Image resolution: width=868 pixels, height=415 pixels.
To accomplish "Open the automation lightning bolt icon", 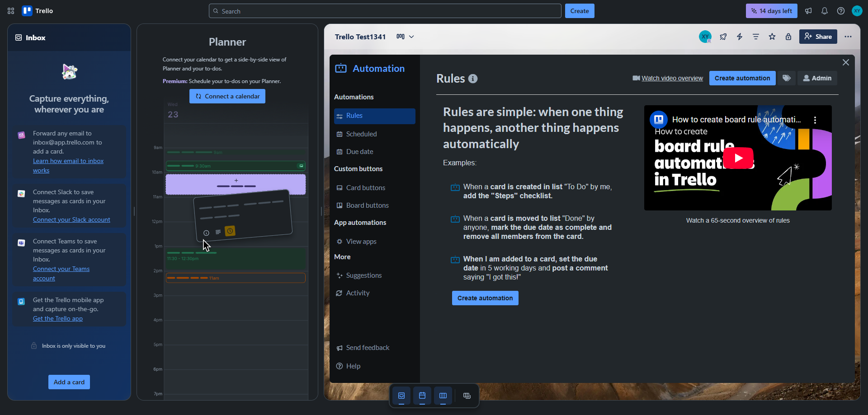I will 740,37.
